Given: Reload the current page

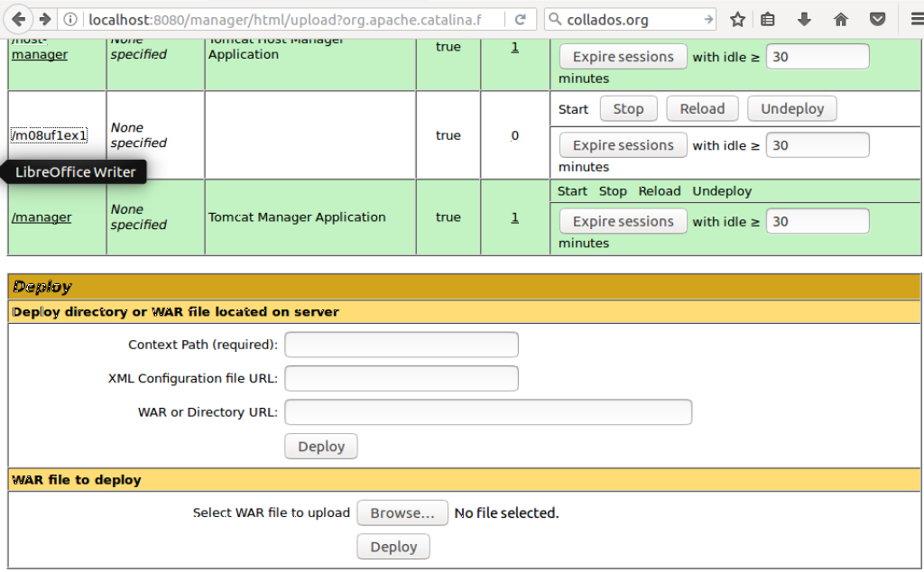Looking at the screenshot, I should (x=521, y=20).
